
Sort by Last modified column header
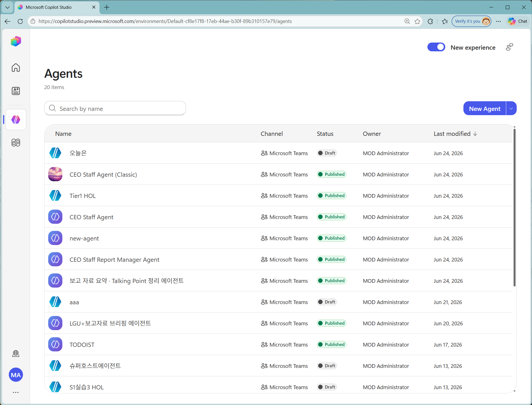(455, 134)
